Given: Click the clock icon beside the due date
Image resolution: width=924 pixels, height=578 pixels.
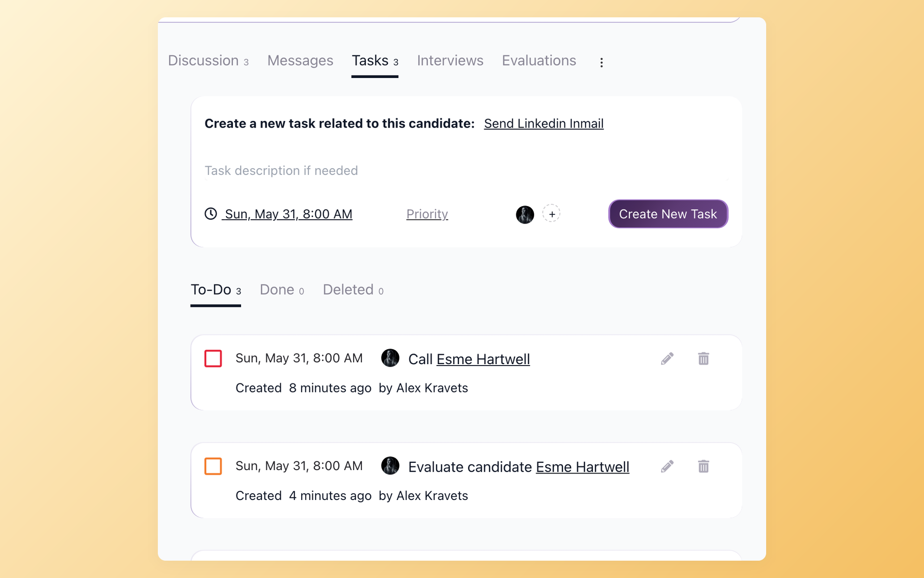Looking at the screenshot, I should (x=211, y=213).
